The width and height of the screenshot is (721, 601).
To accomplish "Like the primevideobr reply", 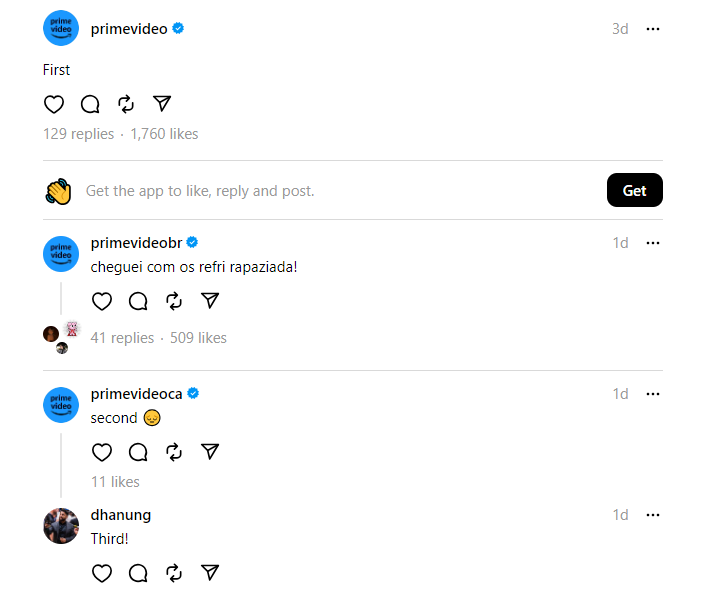I will tap(102, 301).
